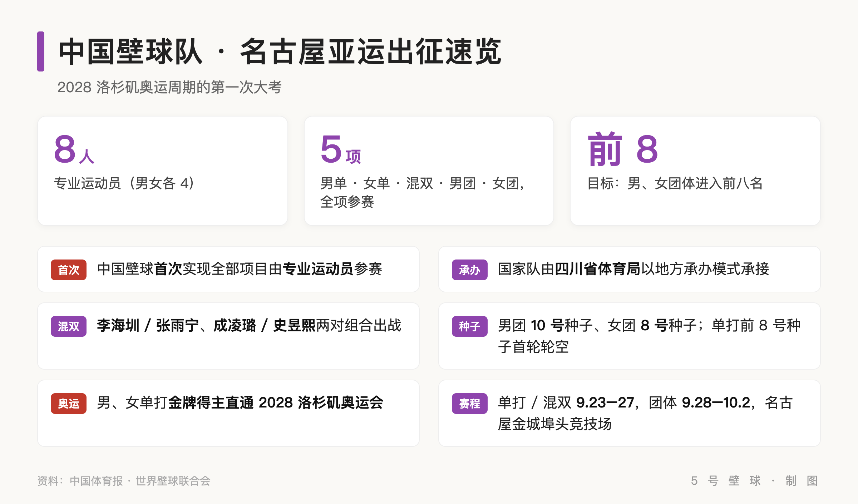Click the credit 5 号 壁 球 · 制 图
The width and height of the screenshot is (858, 504).
pos(754,481)
